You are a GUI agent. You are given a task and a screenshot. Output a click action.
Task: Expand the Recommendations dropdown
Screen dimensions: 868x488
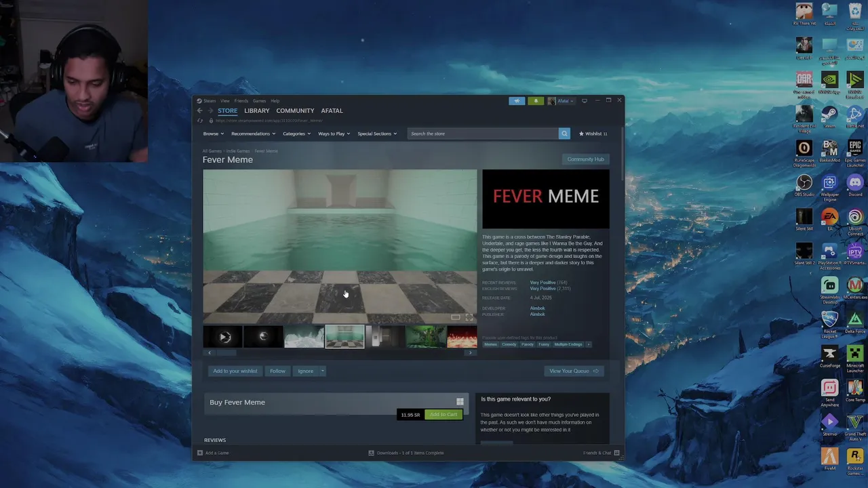(x=253, y=134)
